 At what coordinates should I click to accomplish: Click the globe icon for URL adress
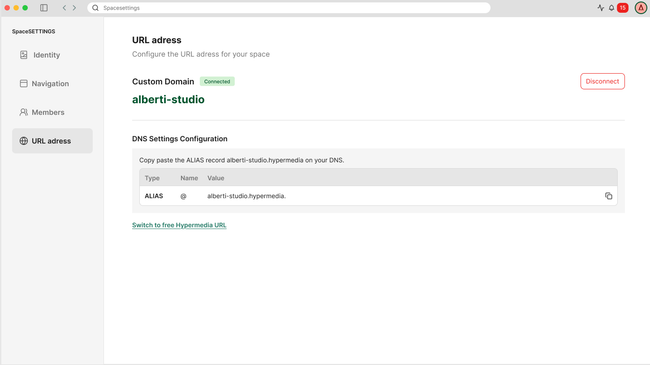(x=24, y=141)
